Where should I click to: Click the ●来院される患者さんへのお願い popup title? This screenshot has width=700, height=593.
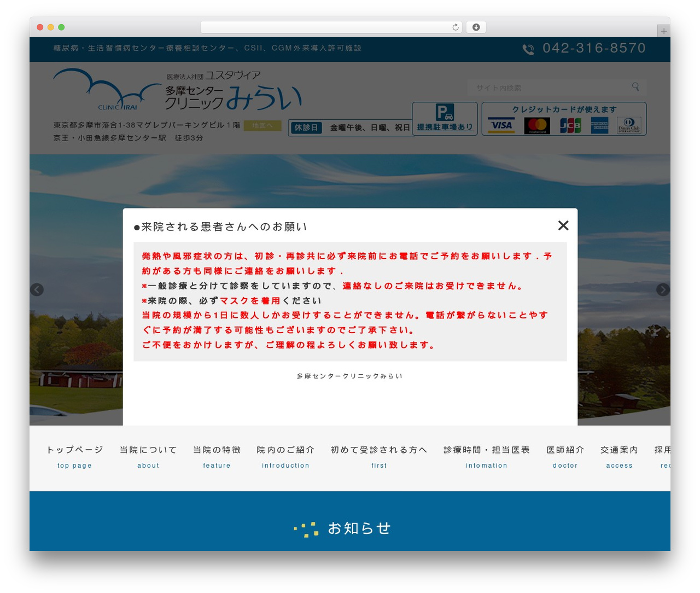220,227
